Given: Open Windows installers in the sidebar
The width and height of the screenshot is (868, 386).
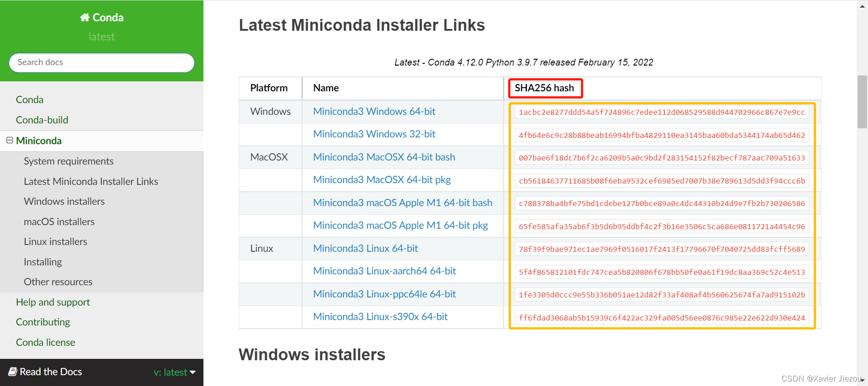Looking at the screenshot, I should click(64, 201).
